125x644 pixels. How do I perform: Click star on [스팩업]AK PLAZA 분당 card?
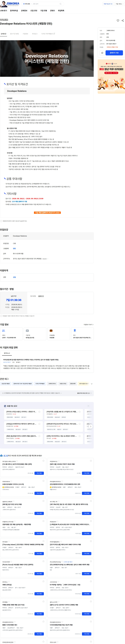(91, 521)
